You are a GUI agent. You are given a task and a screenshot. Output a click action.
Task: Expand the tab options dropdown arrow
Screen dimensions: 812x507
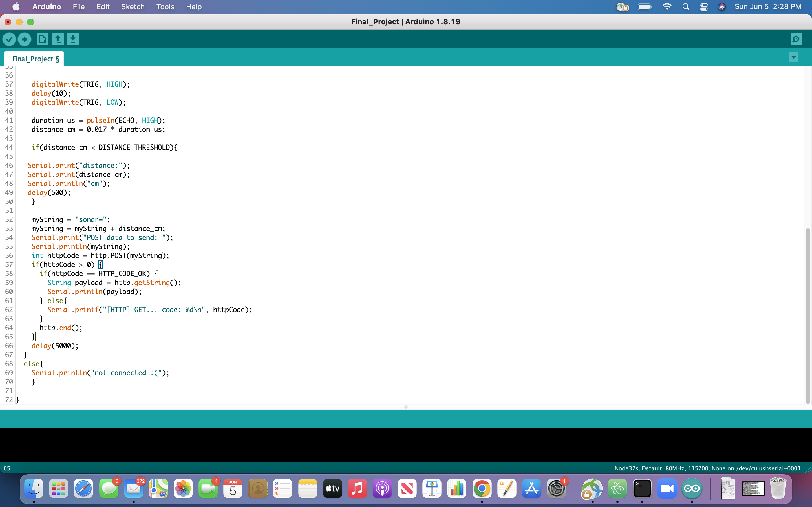793,57
